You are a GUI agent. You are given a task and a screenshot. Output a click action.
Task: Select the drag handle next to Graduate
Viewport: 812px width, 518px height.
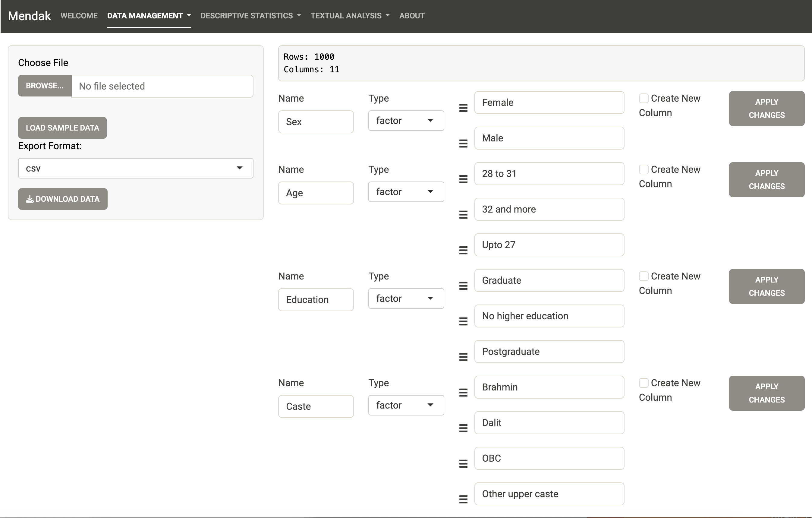pos(463,286)
